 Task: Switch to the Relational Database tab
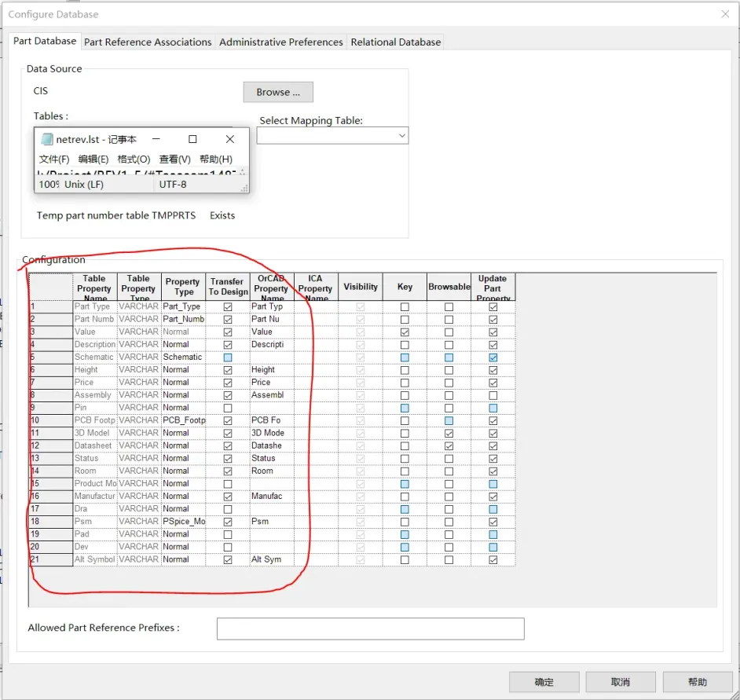[x=395, y=42]
